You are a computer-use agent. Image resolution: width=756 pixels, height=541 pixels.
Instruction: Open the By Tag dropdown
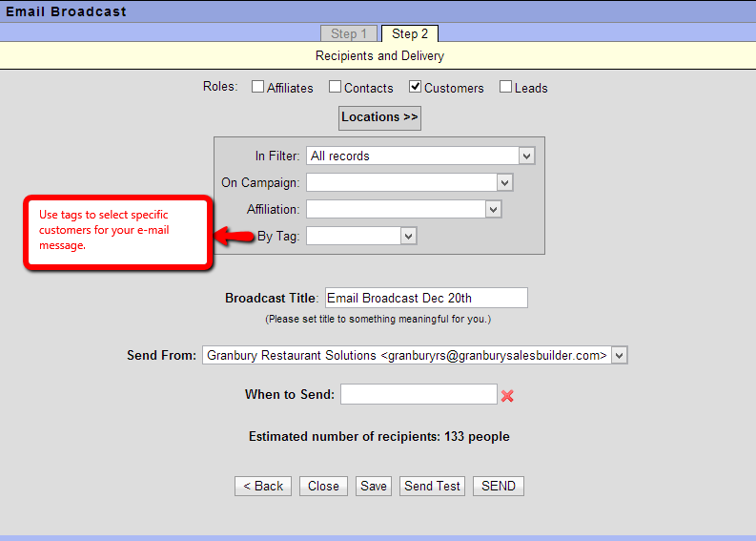361,236
